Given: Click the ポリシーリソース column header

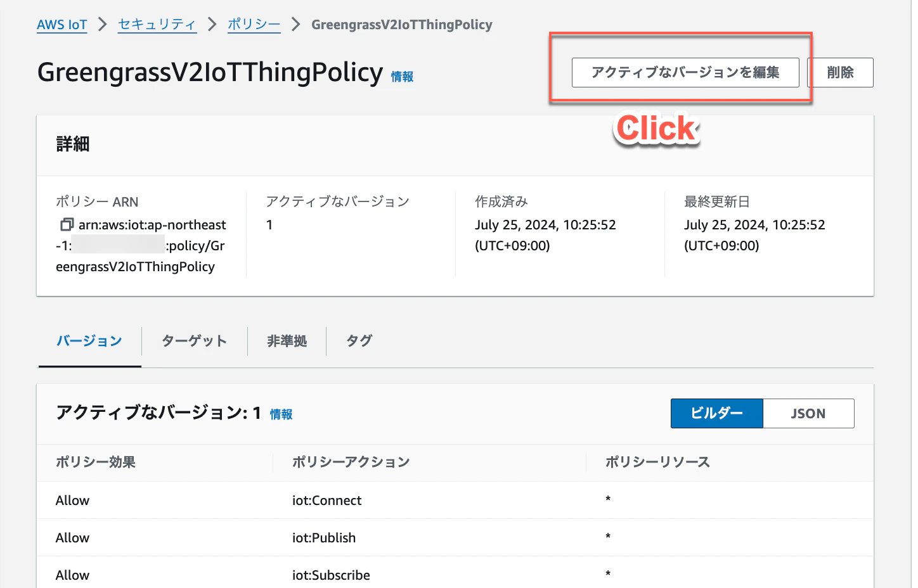Looking at the screenshot, I should pyautogui.click(x=657, y=463).
